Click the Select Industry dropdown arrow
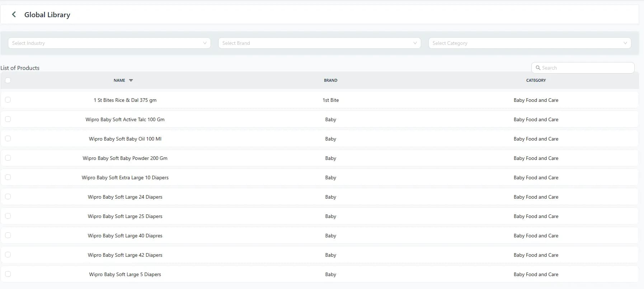 tap(205, 43)
